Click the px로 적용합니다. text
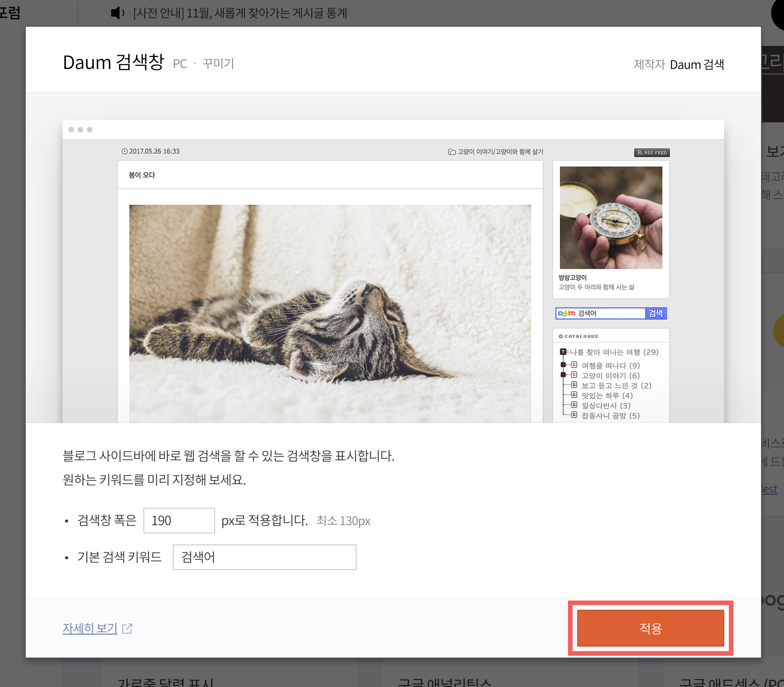Viewport: 784px width, 687px height. (x=265, y=521)
